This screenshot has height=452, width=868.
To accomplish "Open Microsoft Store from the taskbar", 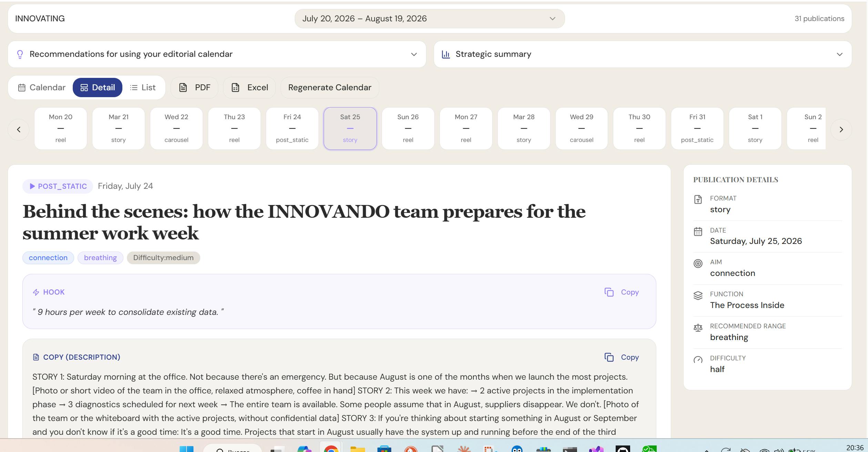I will coord(384,449).
